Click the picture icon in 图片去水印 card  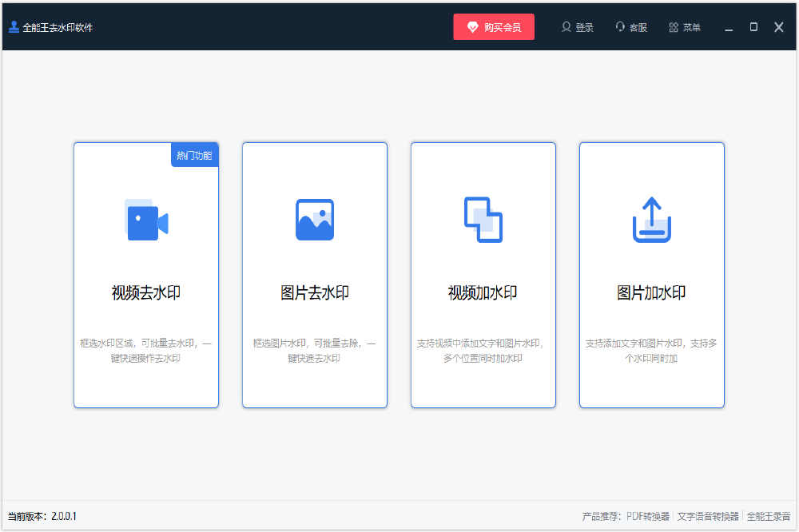point(315,220)
